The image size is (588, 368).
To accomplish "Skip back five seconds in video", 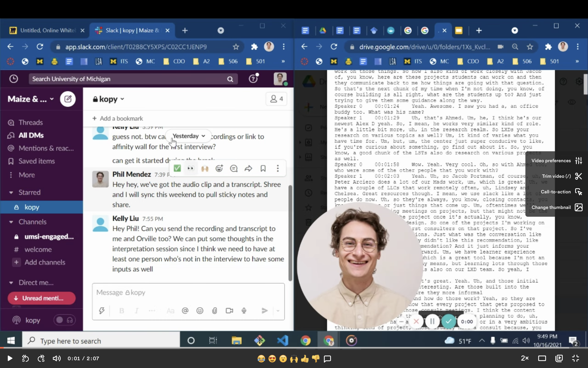I will click(25, 358).
